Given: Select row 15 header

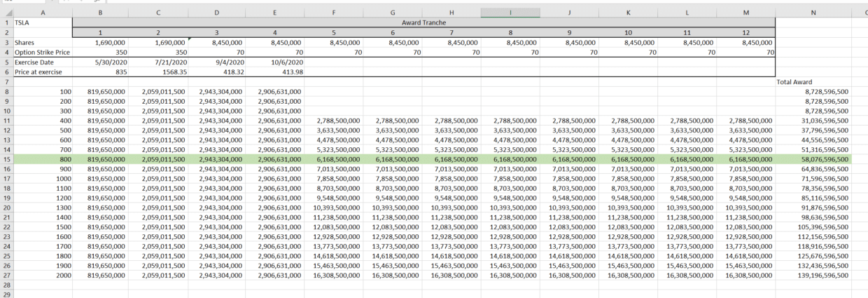Looking at the screenshot, I should [x=6, y=160].
